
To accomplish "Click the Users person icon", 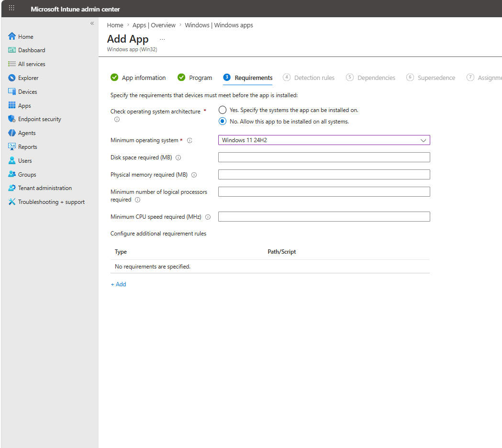I will [x=12, y=160].
